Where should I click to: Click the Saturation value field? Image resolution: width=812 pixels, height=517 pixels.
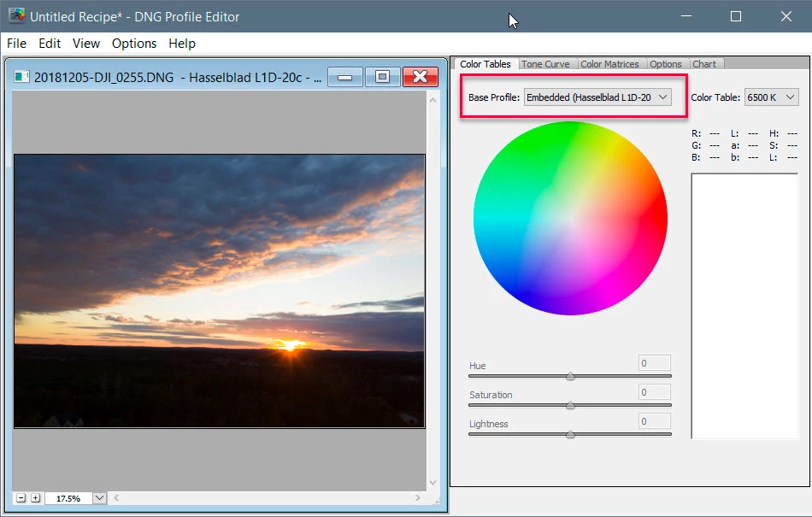tap(655, 391)
